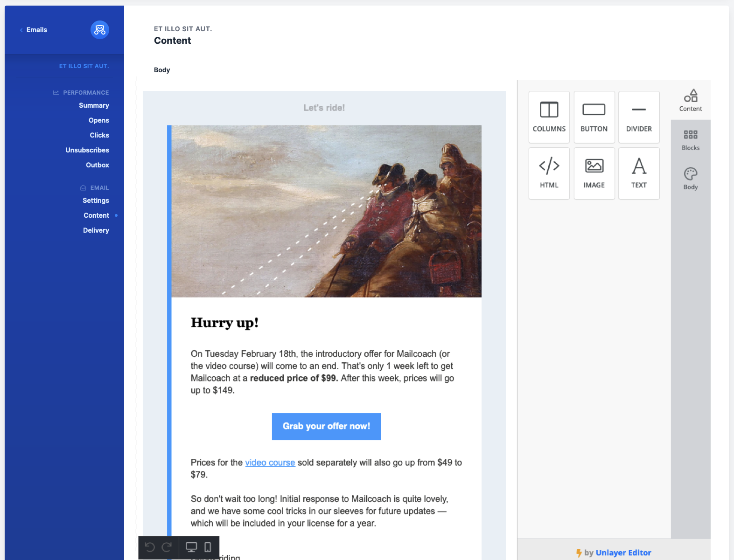Click the Performance chart icon
This screenshot has height=560, width=734.
tap(56, 93)
